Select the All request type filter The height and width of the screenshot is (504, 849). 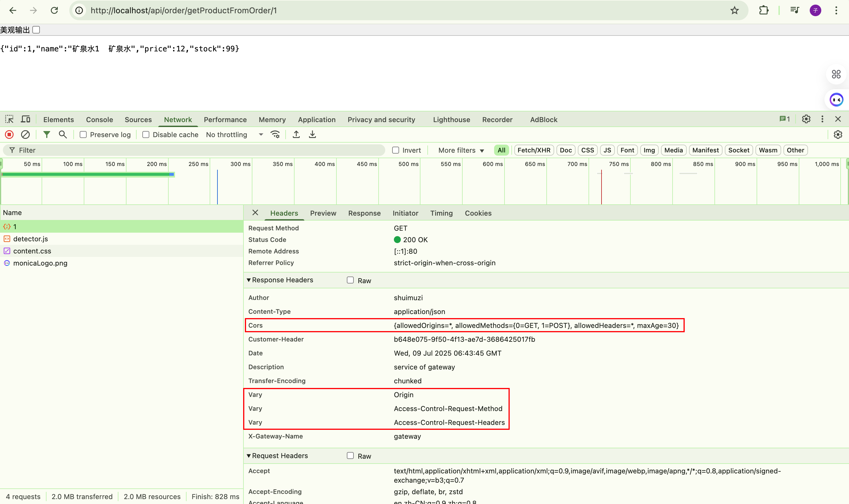tap(501, 150)
